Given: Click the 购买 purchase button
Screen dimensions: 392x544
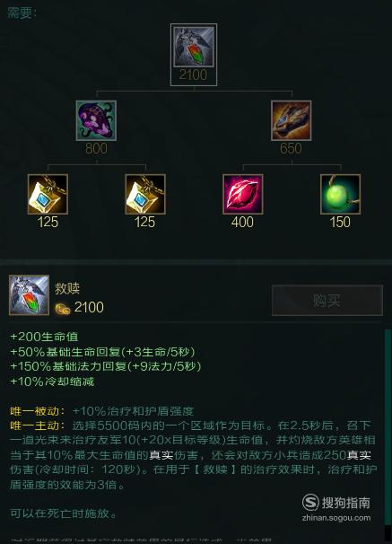Looking at the screenshot, I should click(327, 300).
